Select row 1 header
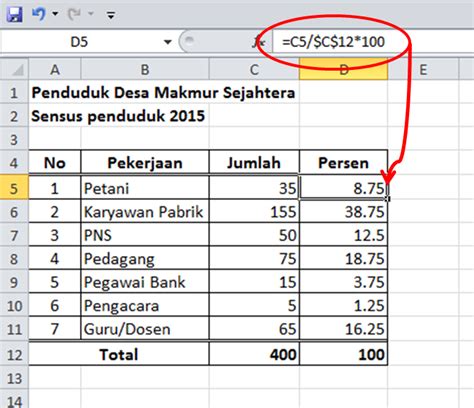 (x=14, y=92)
